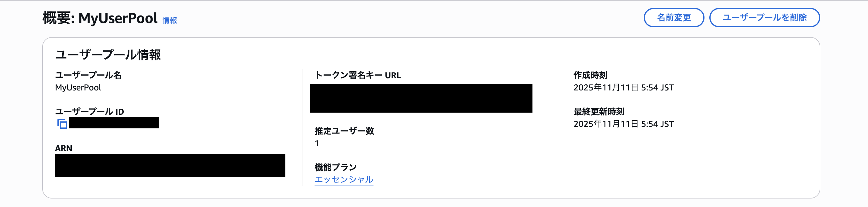Image resolution: width=868 pixels, height=207 pixels.
Task: Click the MyUserPool pool name value
Action: point(78,88)
